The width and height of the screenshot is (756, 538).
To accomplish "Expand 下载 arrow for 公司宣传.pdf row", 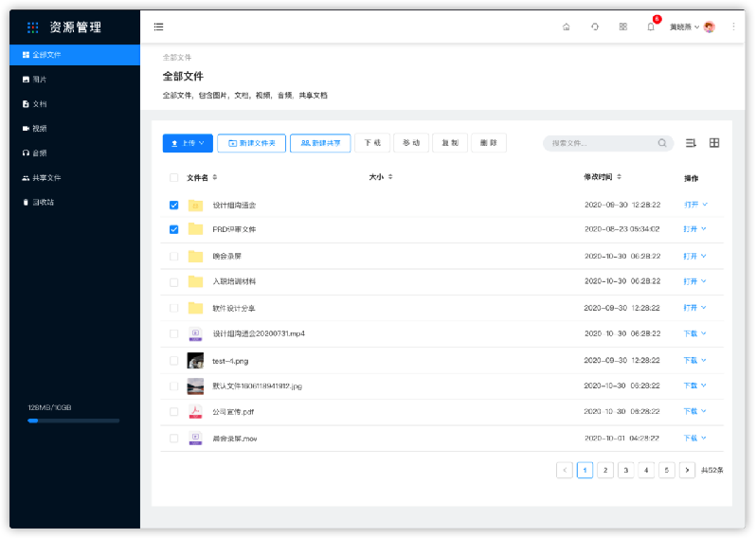I will pos(704,411).
